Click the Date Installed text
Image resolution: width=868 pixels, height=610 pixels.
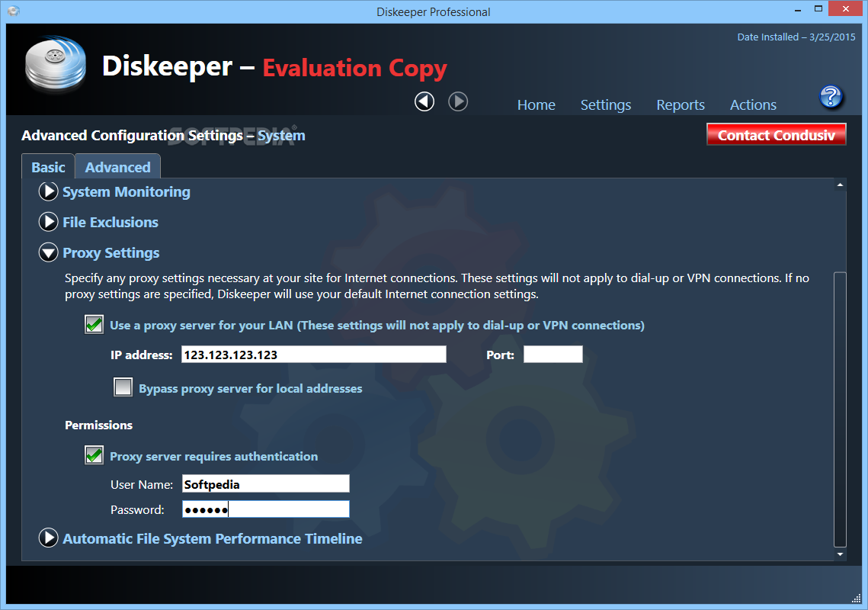point(796,37)
